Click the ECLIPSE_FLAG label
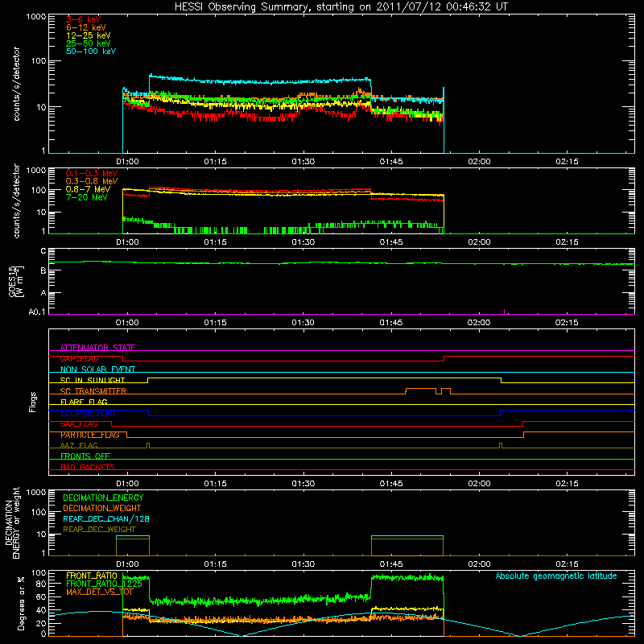This screenshot has width=644, height=644. [88, 413]
